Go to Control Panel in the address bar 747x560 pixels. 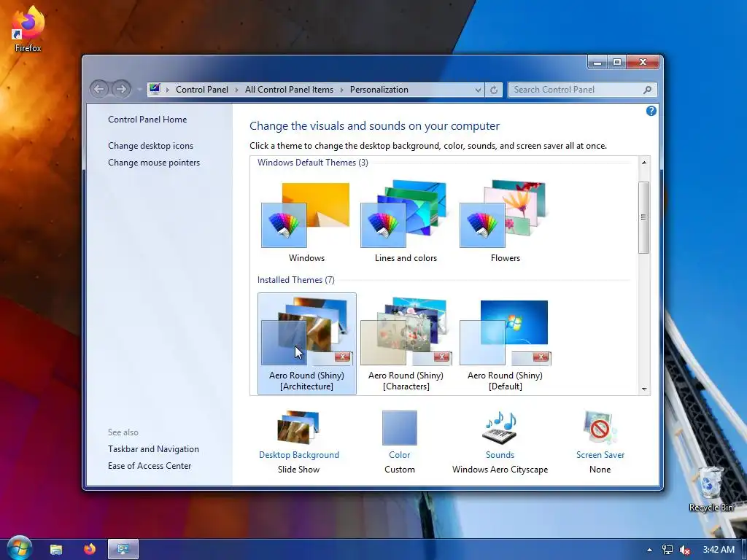click(x=202, y=90)
